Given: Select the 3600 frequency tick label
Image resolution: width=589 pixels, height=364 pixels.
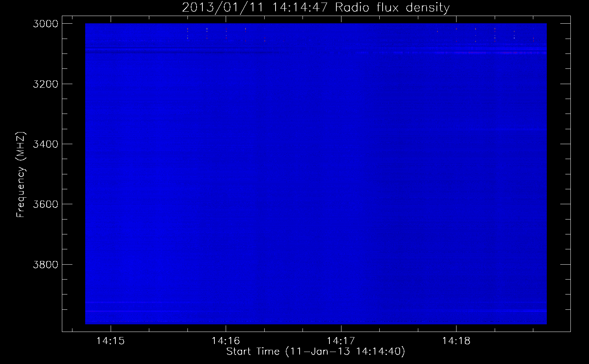Looking at the screenshot, I should click(x=46, y=204).
